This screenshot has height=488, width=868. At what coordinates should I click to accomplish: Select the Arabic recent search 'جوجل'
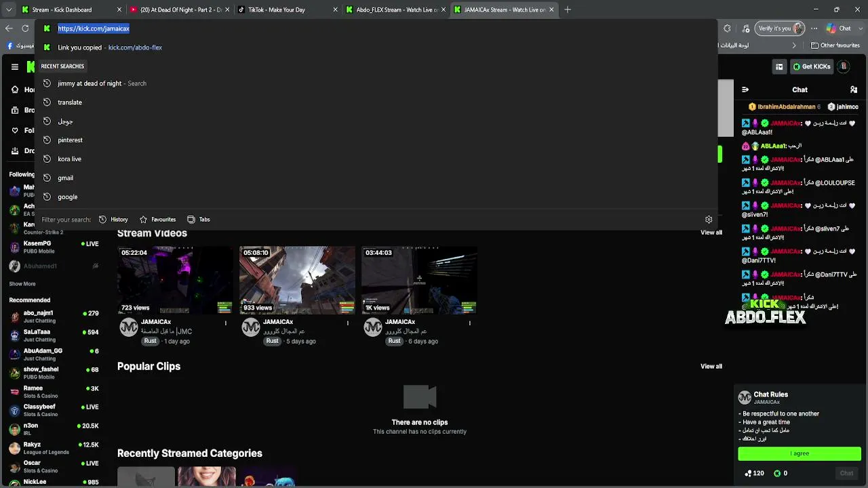point(376,121)
